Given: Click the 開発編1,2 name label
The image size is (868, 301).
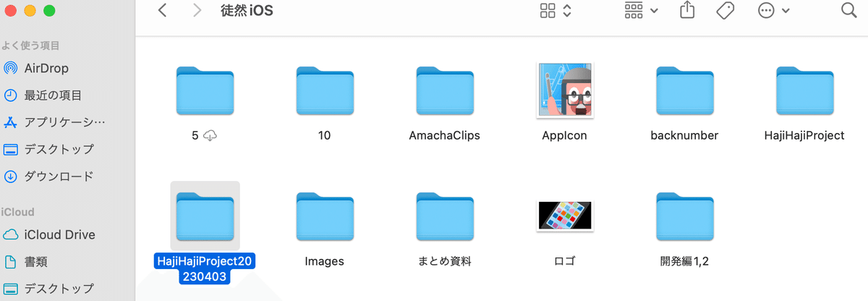Looking at the screenshot, I should click(684, 261).
